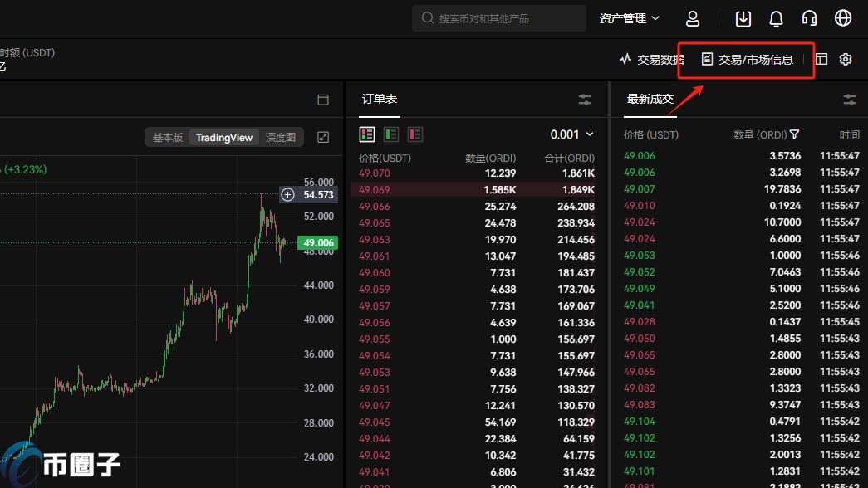Open the settings gear icon
This screenshot has width=868, height=488.
pos(846,59)
